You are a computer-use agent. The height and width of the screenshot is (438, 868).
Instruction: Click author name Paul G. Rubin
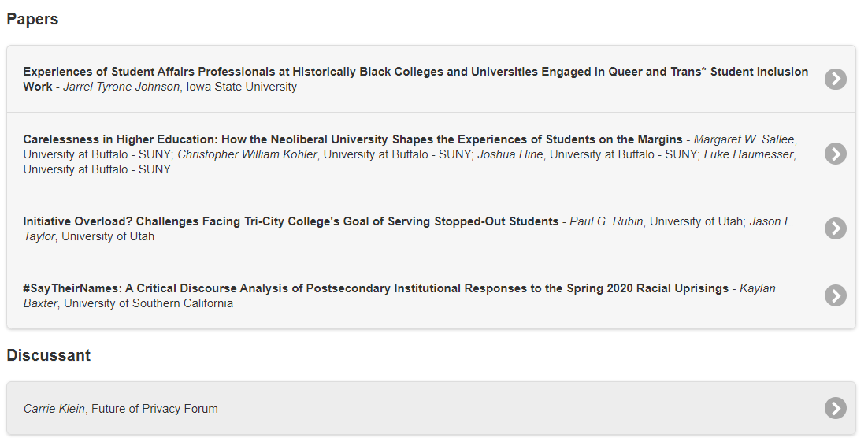tap(606, 221)
